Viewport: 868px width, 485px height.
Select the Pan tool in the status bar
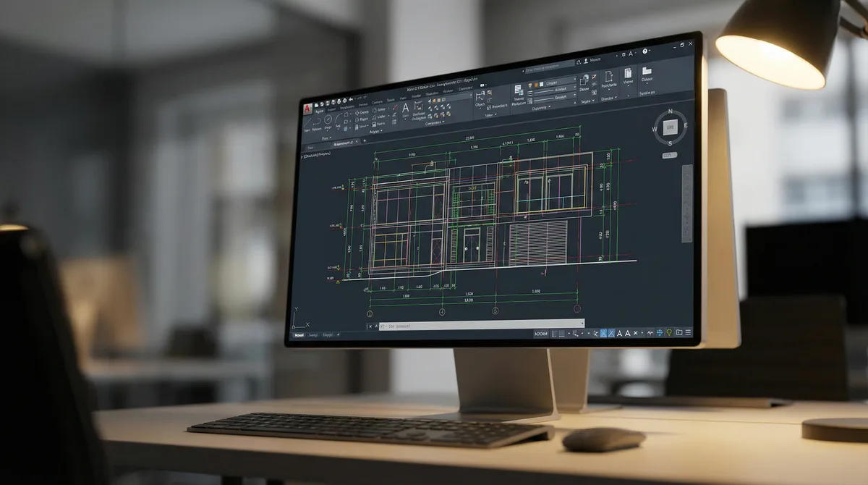click(x=659, y=332)
